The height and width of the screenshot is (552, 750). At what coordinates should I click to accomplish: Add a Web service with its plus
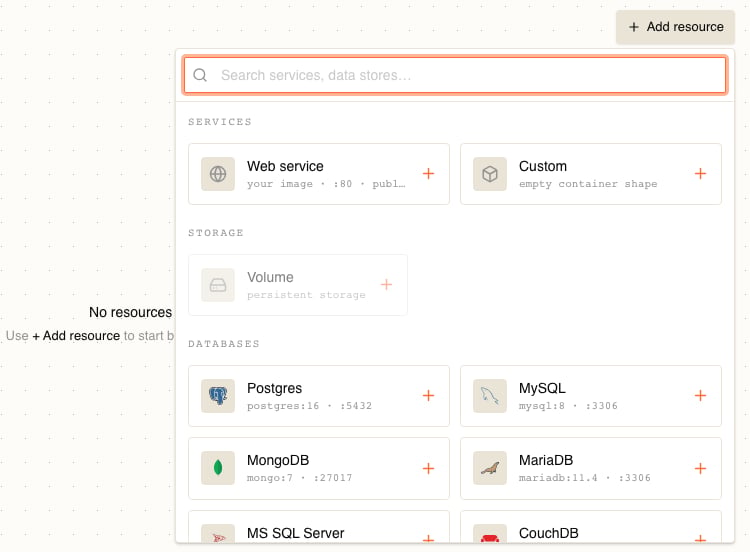point(429,174)
